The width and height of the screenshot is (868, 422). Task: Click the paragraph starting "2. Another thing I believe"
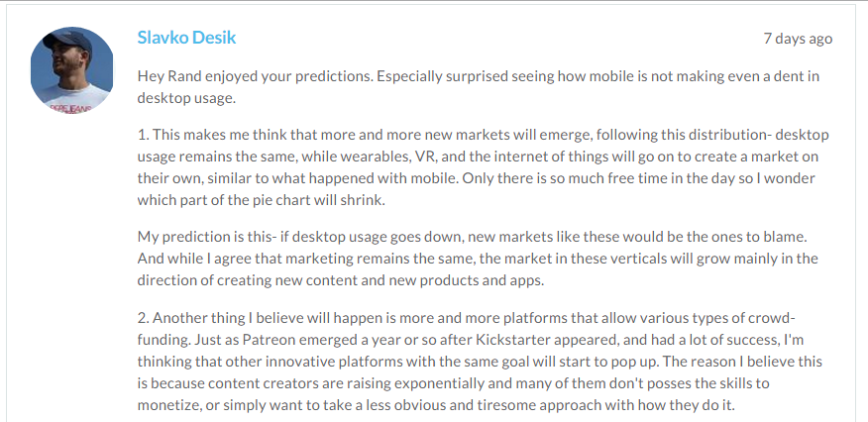pyautogui.click(x=476, y=361)
